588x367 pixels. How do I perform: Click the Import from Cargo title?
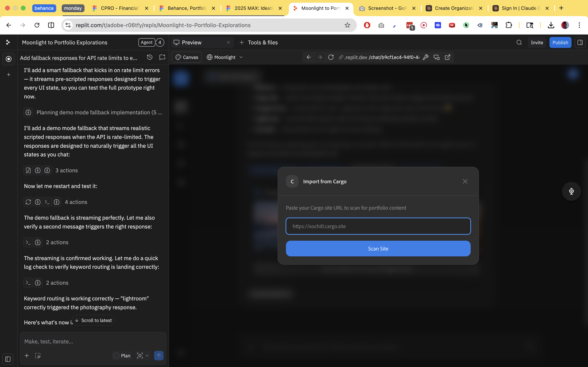[x=325, y=181]
